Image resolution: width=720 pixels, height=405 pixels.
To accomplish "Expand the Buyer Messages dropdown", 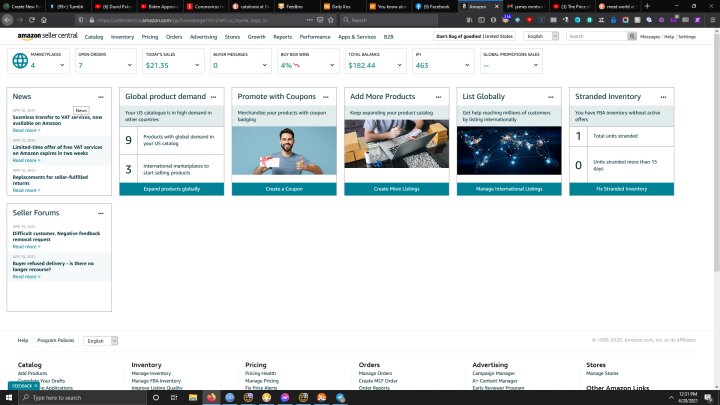I will tap(264, 65).
